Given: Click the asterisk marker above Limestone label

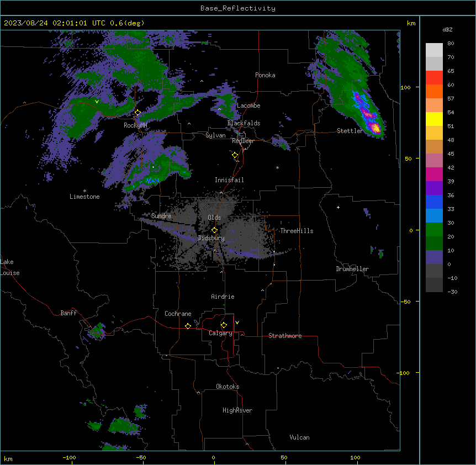Looking at the screenshot, I should tap(84, 191).
